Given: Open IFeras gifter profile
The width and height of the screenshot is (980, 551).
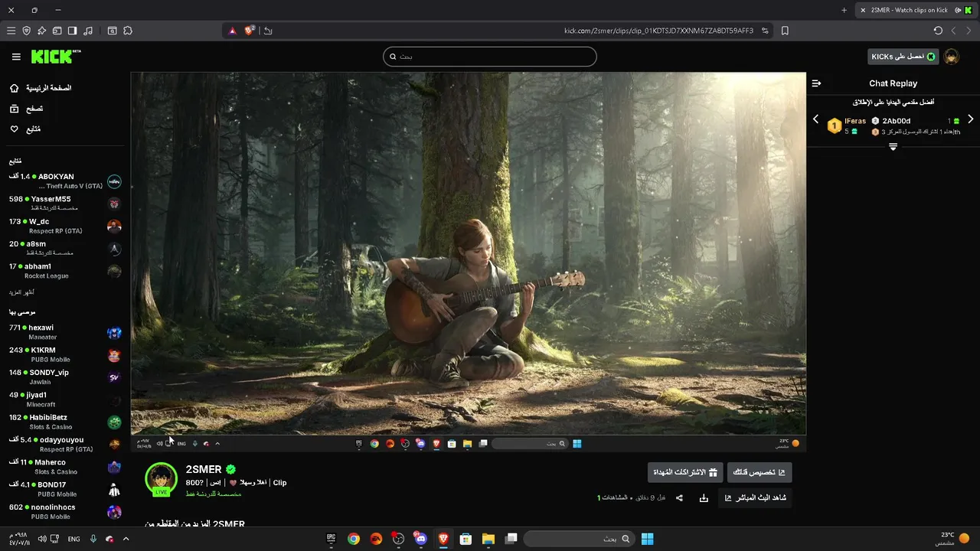Looking at the screenshot, I should [855, 121].
